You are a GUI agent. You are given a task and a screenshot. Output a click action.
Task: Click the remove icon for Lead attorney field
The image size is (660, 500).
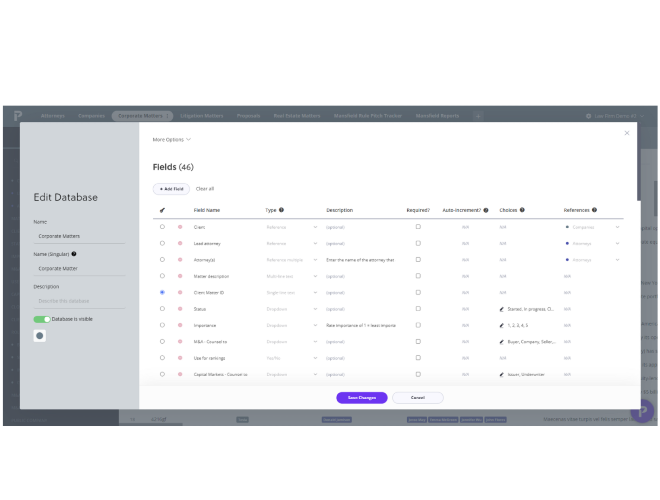180,243
